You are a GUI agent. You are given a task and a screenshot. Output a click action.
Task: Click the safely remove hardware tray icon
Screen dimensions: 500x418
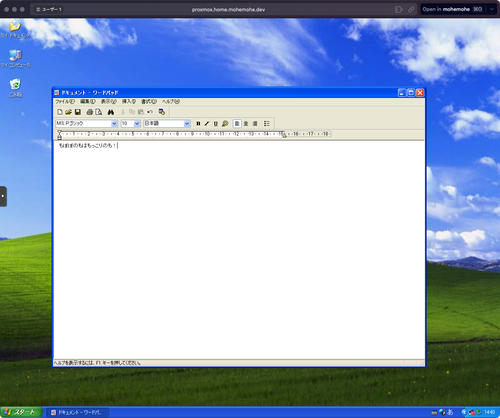click(x=479, y=412)
